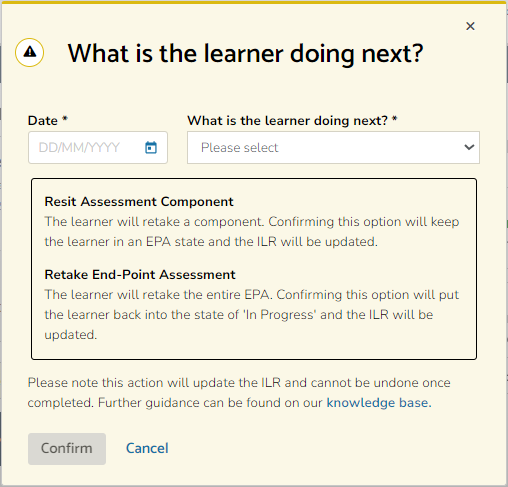Click the Confirm button
Image resolution: width=508 pixels, height=487 pixels.
67,449
